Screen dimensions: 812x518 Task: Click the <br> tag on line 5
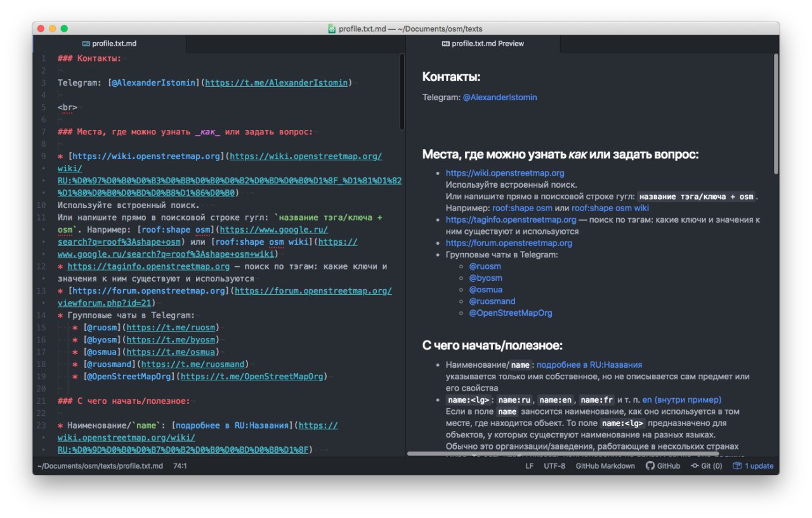pyautogui.click(x=67, y=107)
